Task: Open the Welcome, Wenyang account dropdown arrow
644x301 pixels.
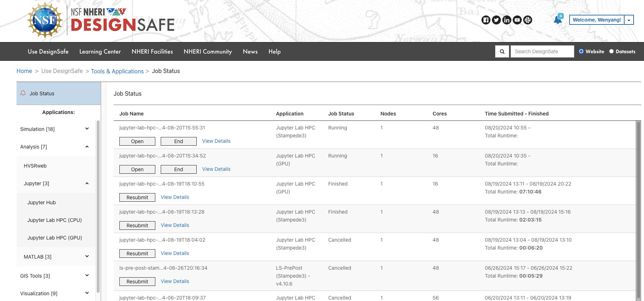Action: click(629, 20)
